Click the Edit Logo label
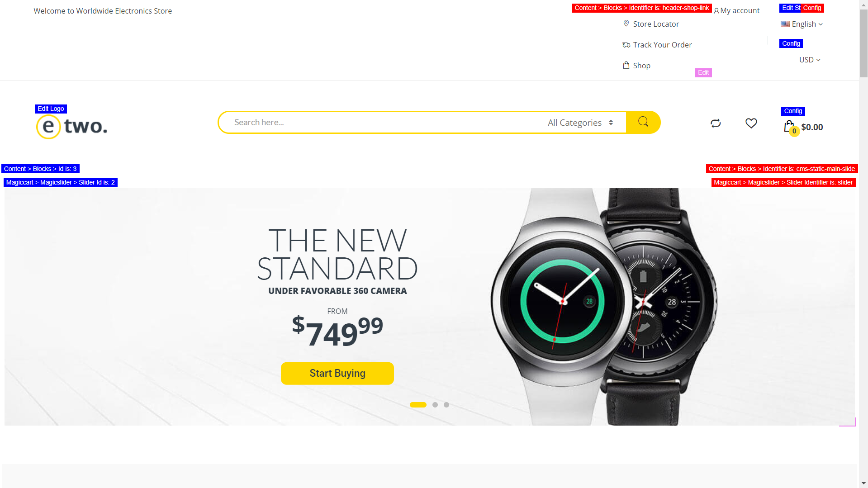 click(51, 109)
